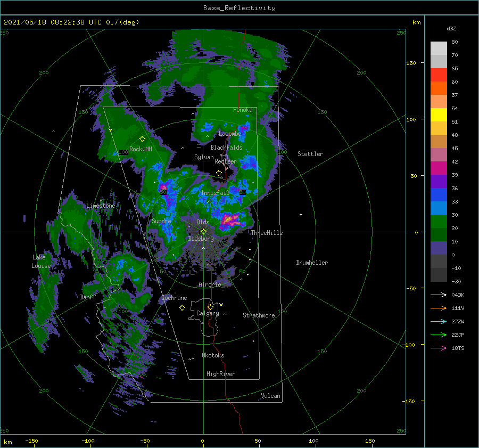Click the Strathmore label
Image resolution: width=479 pixels, height=448 pixels.
(259, 315)
